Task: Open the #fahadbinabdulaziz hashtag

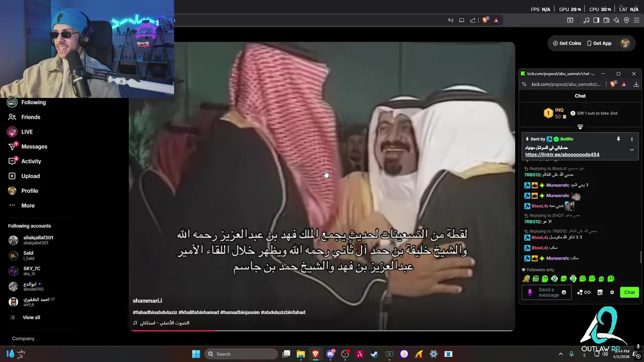Action: 154,312
